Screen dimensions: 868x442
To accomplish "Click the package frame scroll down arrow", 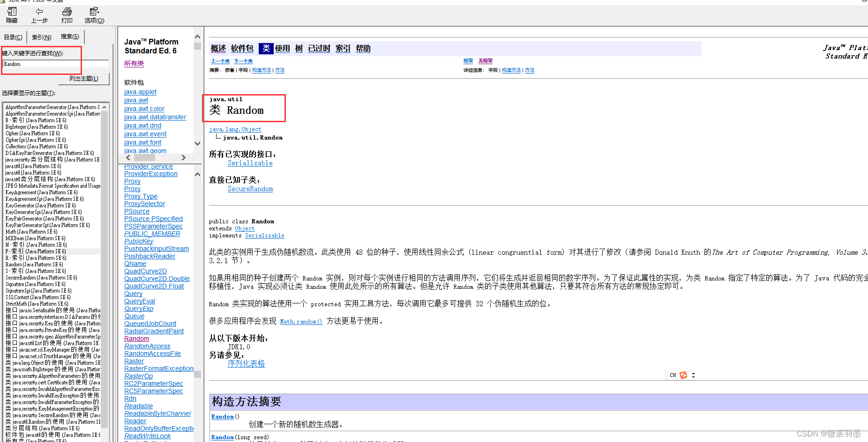I will coord(198,143).
